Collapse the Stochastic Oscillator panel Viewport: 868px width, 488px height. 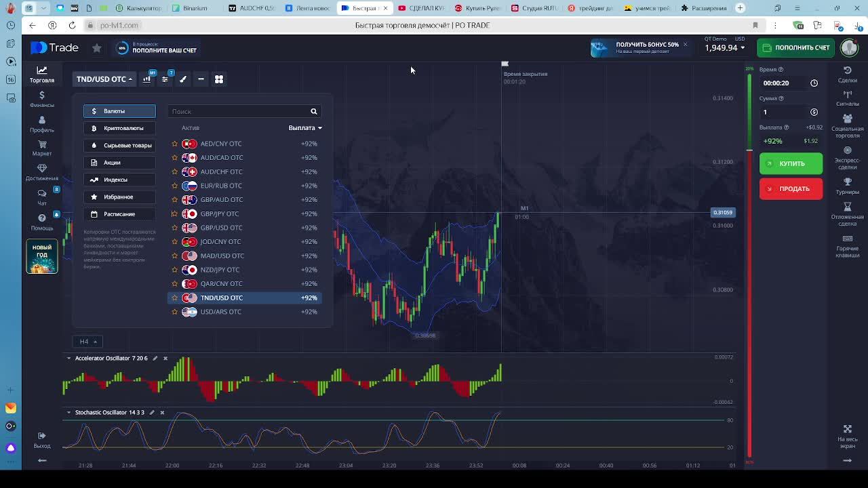pyautogui.click(x=68, y=413)
